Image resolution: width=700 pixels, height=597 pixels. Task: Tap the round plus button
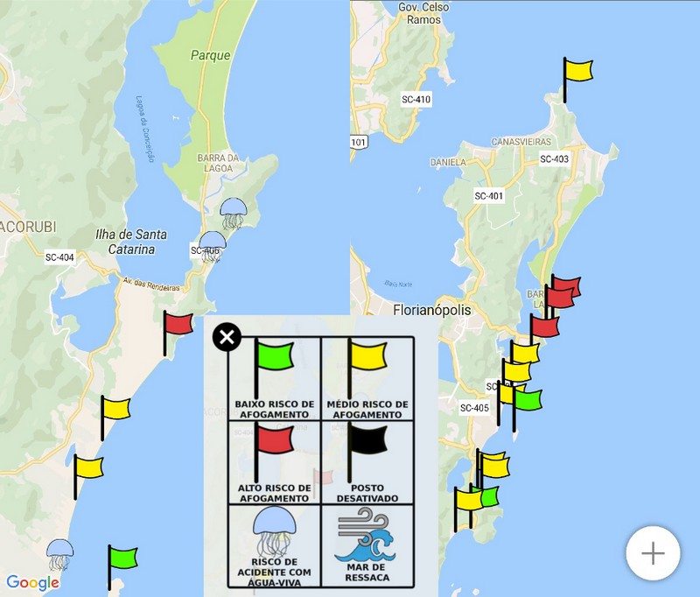[653, 553]
